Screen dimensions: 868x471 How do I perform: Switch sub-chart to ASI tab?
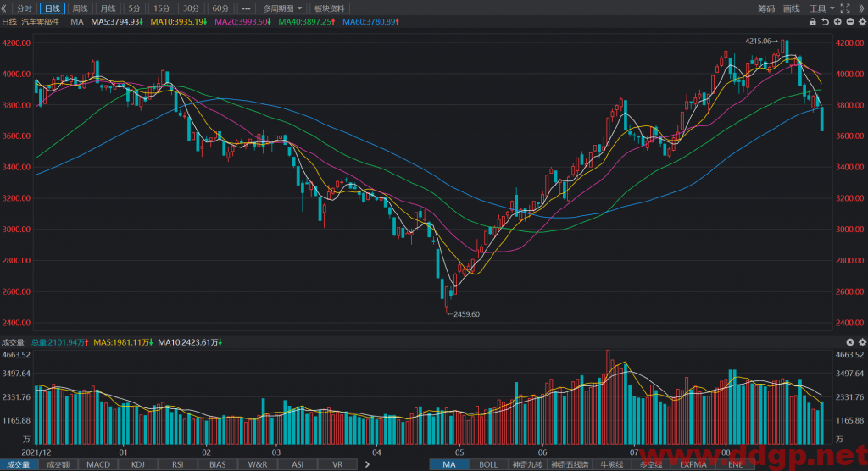[x=298, y=464]
